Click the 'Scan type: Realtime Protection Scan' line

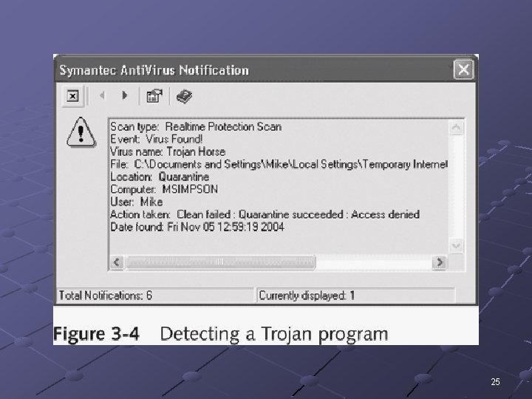click(x=196, y=127)
